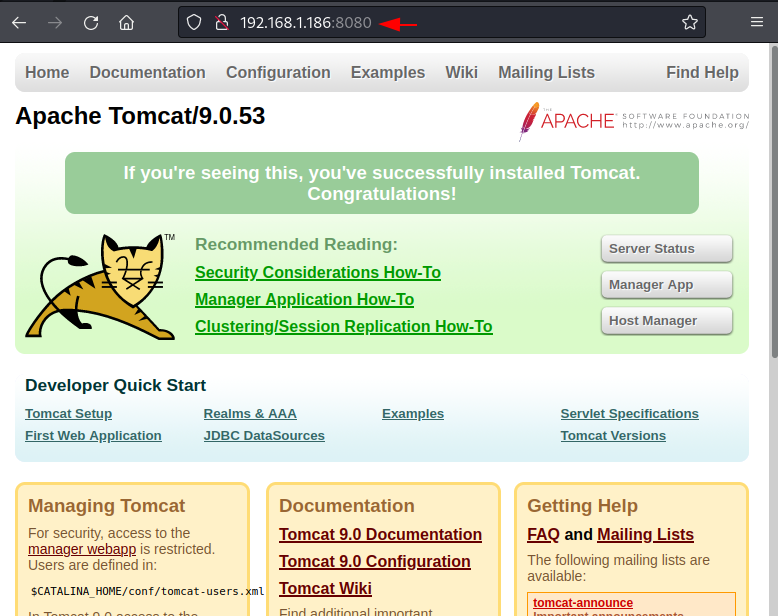The image size is (778, 616).
Task: Click the Apache Software Foundation logo
Action: [634, 121]
